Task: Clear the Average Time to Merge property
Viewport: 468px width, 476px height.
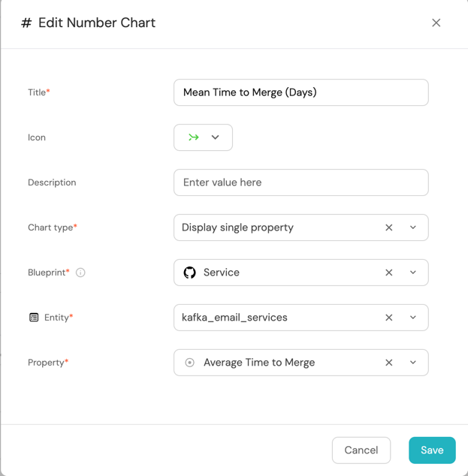Action: pos(389,363)
